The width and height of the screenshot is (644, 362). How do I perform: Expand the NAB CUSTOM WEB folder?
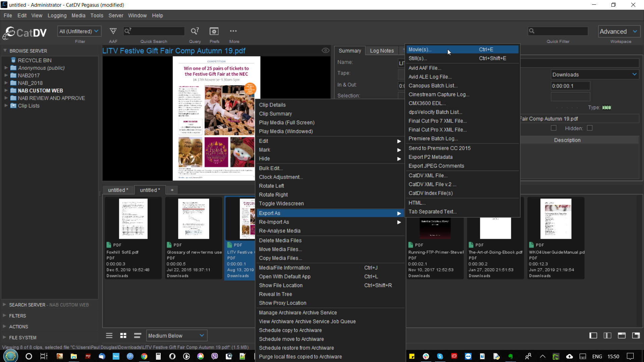coord(6,90)
